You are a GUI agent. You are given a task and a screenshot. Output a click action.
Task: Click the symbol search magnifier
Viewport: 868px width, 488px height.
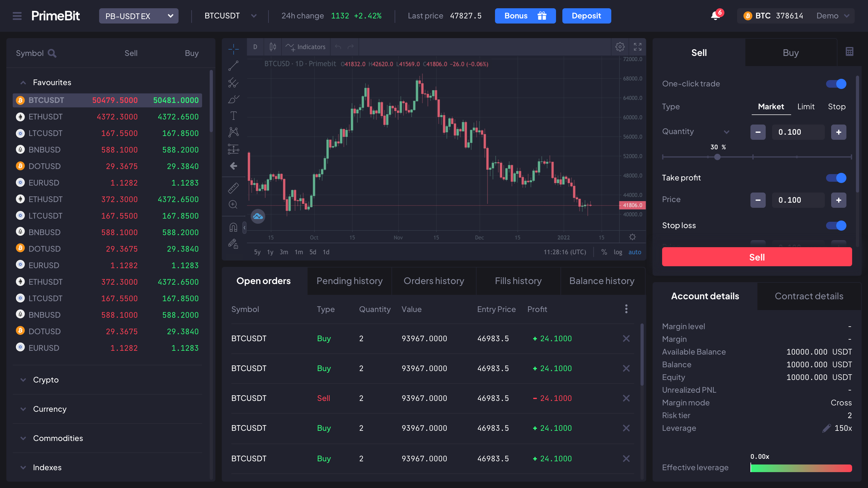[x=52, y=53]
